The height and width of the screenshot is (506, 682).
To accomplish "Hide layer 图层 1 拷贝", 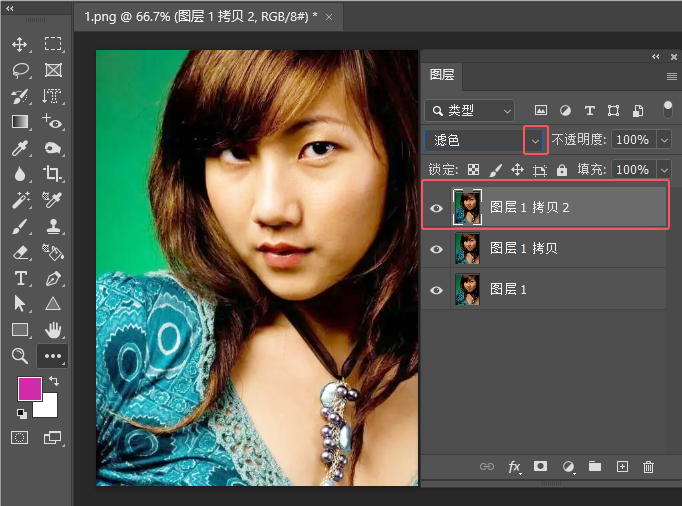I will pyautogui.click(x=436, y=249).
